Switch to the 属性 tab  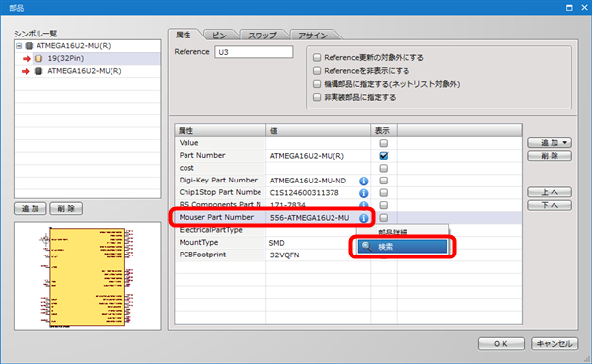pyautogui.click(x=184, y=35)
